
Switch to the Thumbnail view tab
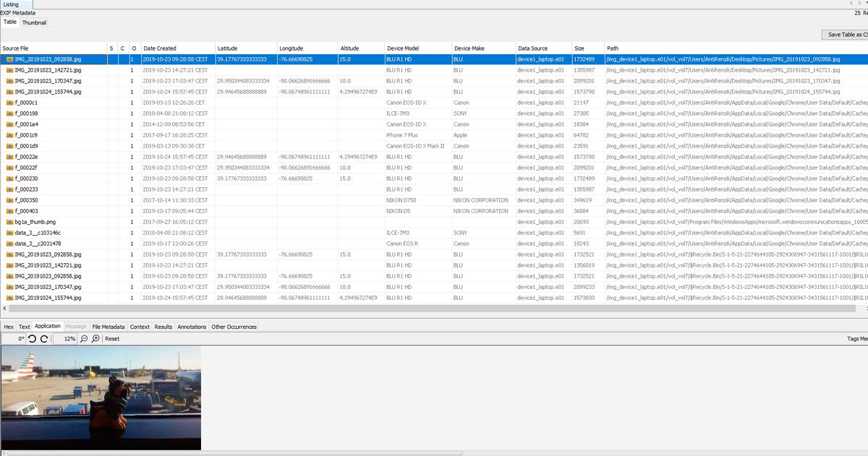click(x=33, y=22)
